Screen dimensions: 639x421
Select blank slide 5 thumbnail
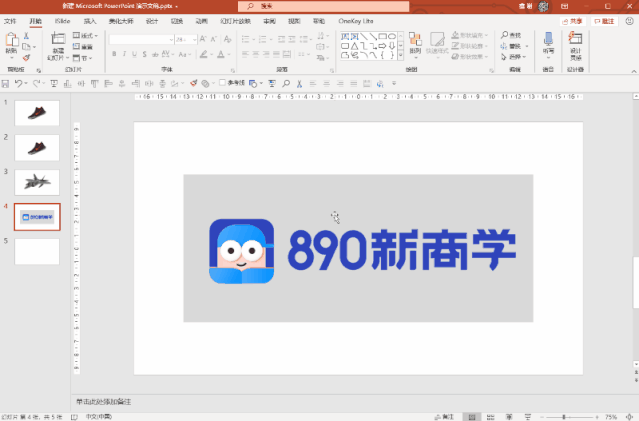pyautogui.click(x=37, y=251)
